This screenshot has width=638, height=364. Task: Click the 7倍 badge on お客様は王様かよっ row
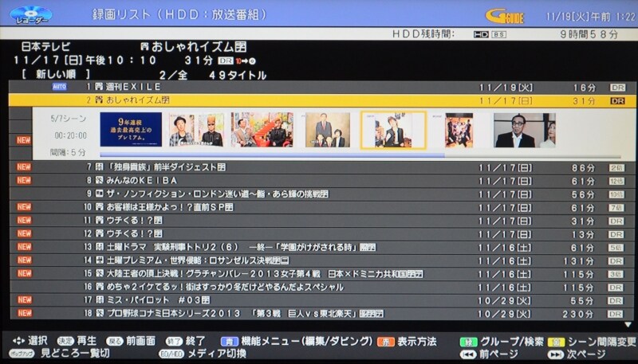coord(616,208)
